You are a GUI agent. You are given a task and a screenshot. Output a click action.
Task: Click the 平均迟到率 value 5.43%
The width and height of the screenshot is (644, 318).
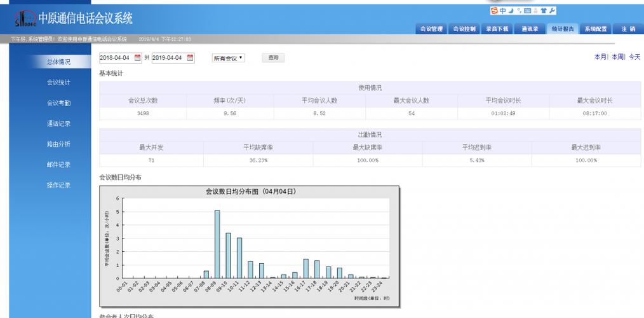(476, 160)
